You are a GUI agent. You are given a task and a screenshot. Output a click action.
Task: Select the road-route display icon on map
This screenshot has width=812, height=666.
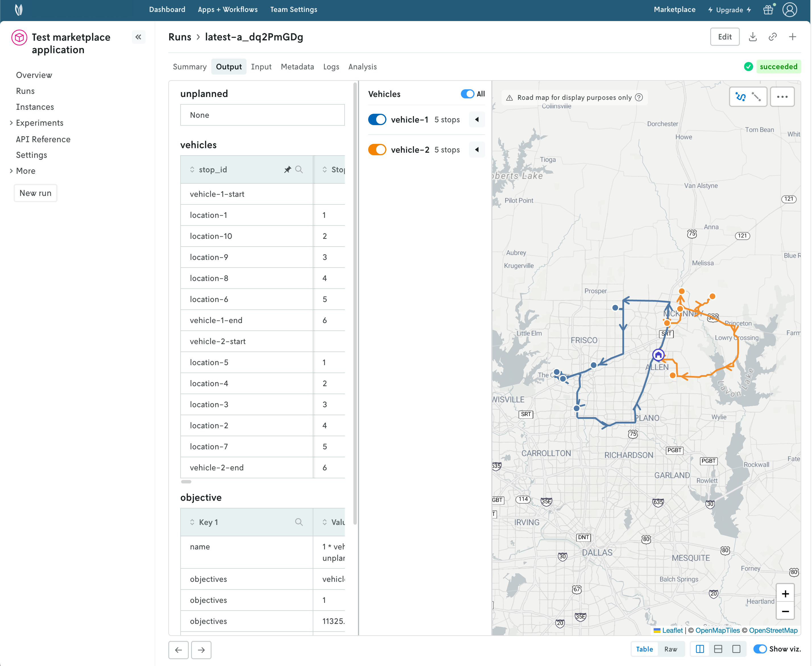[x=741, y=97]
